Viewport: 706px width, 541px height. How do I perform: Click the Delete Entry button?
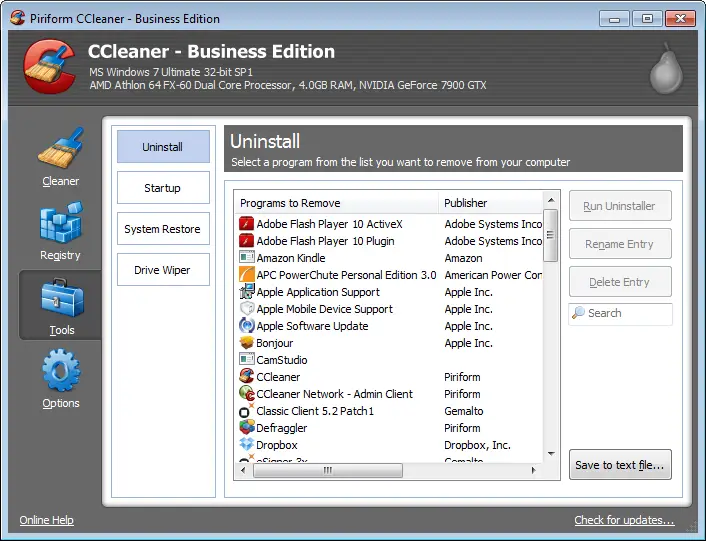point(620,282)
